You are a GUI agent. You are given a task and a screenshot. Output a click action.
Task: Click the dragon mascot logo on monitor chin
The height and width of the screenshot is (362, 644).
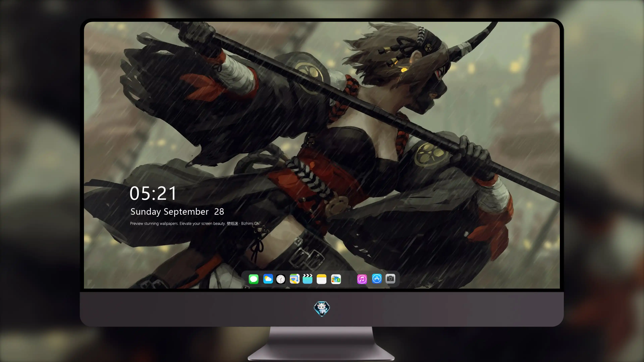322,309
